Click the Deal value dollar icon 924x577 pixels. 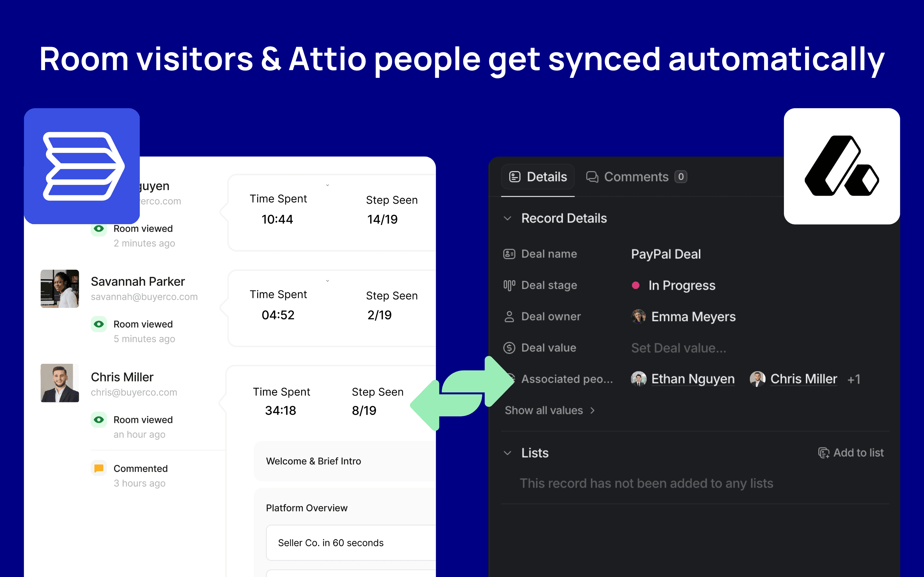pyautogui.click(x=509, y=348)
